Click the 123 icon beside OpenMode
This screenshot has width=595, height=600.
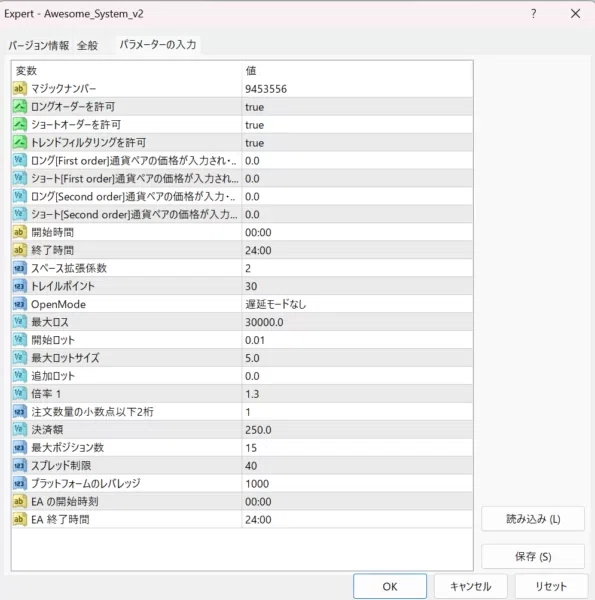coord(20,304)
